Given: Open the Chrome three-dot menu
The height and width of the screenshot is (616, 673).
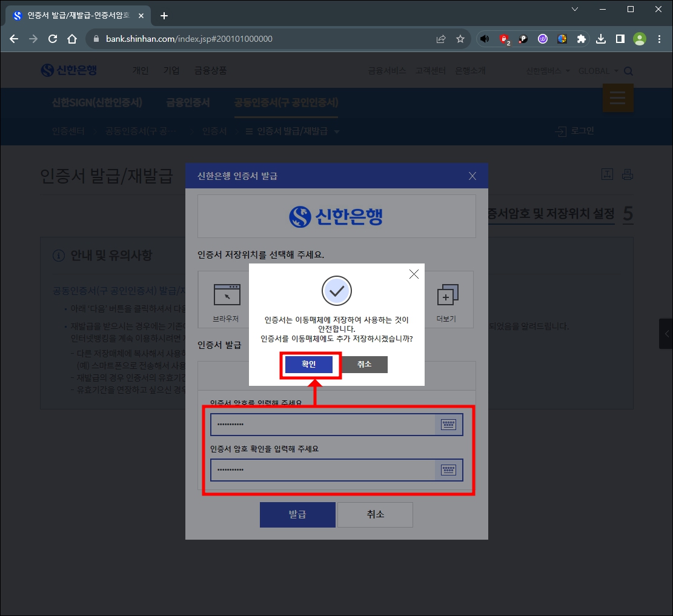Looking at the screenshot, I should tap(659, 39).
